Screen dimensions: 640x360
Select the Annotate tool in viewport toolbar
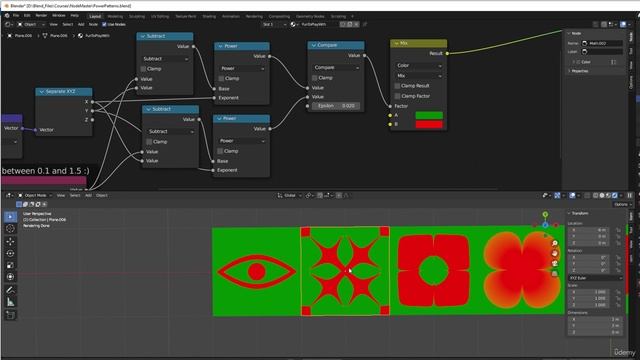pyautogui.click(x=10, y=290)
